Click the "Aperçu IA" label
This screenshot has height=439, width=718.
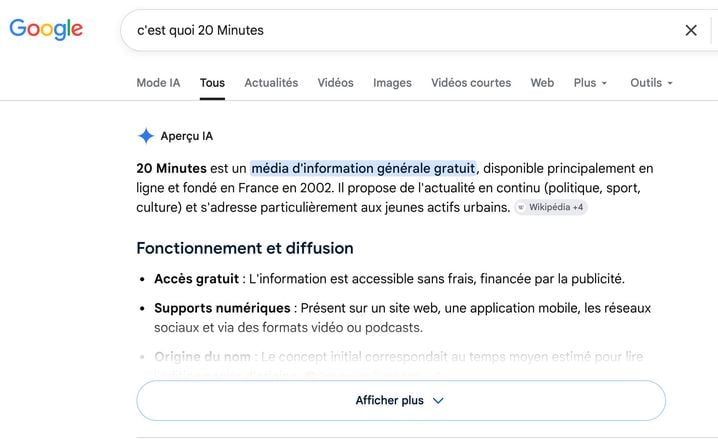[186, 136]
